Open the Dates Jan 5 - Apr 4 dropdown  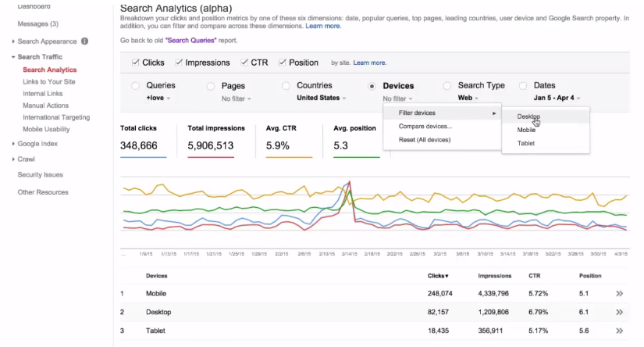click(557, 98)
